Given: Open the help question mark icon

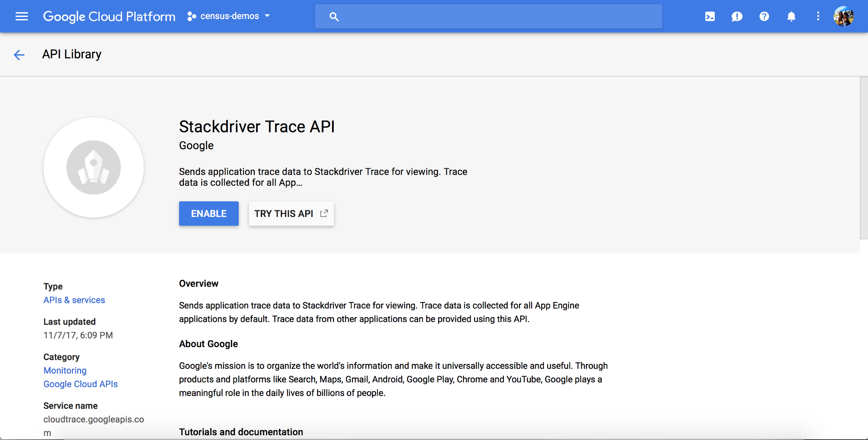Looking at the screenshot, I should 764,16.
